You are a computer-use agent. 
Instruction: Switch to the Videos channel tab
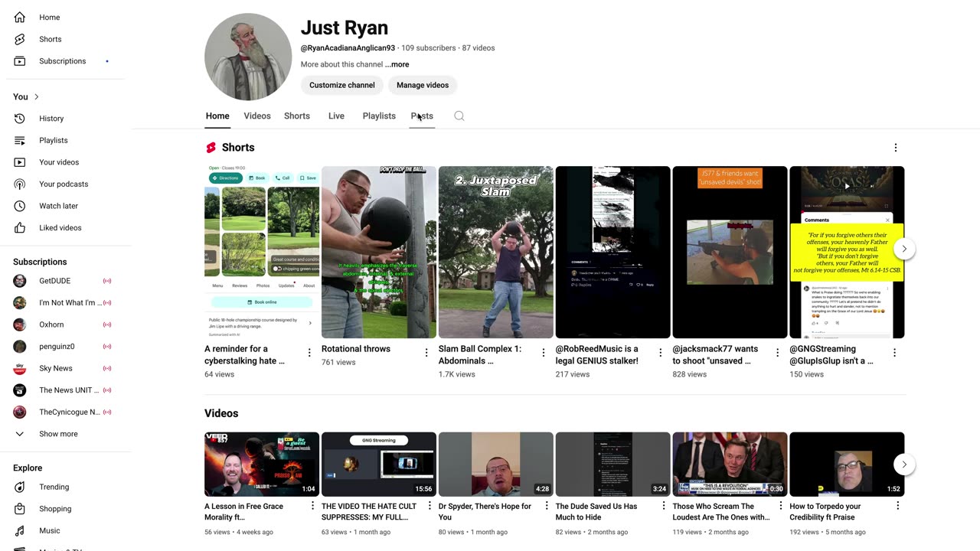point(257,116)
